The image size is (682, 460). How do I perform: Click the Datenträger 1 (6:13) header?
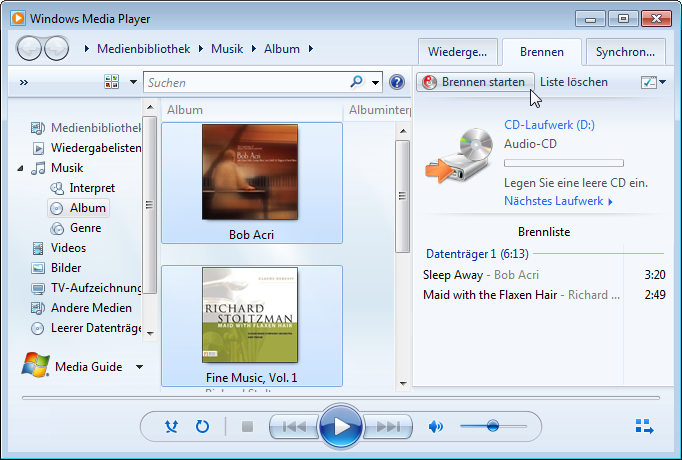coord(477,253)
